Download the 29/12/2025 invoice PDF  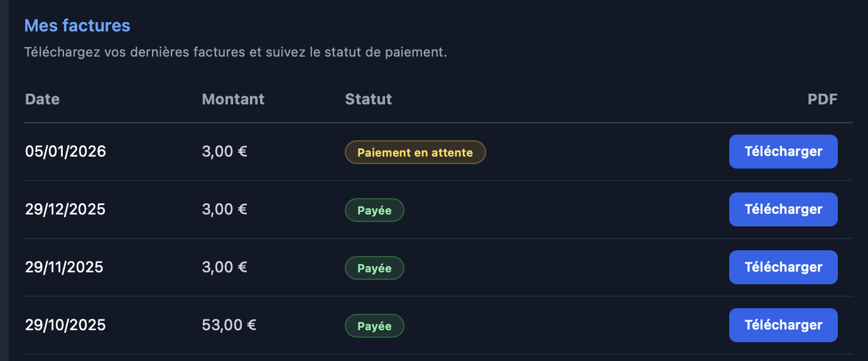pos(783,209)
